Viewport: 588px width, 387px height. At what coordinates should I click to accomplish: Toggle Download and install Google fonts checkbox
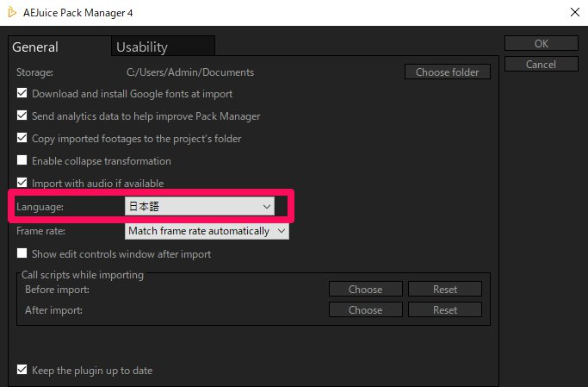(x=22, y=94)
